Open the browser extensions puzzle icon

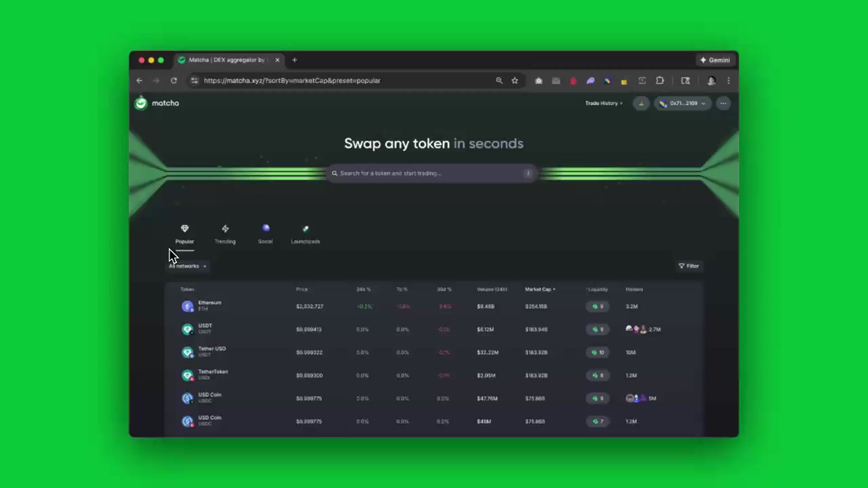click(x=660, y=80)
